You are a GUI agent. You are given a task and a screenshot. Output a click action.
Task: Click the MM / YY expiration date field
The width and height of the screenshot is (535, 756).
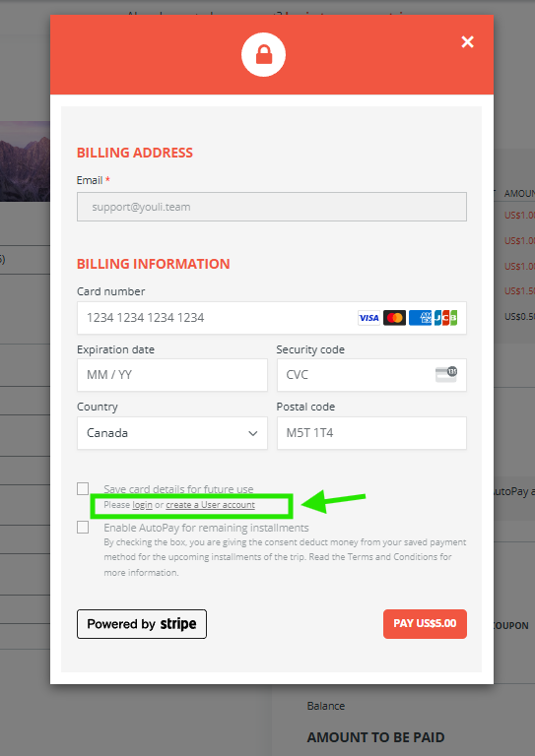(x=172, y=375)
